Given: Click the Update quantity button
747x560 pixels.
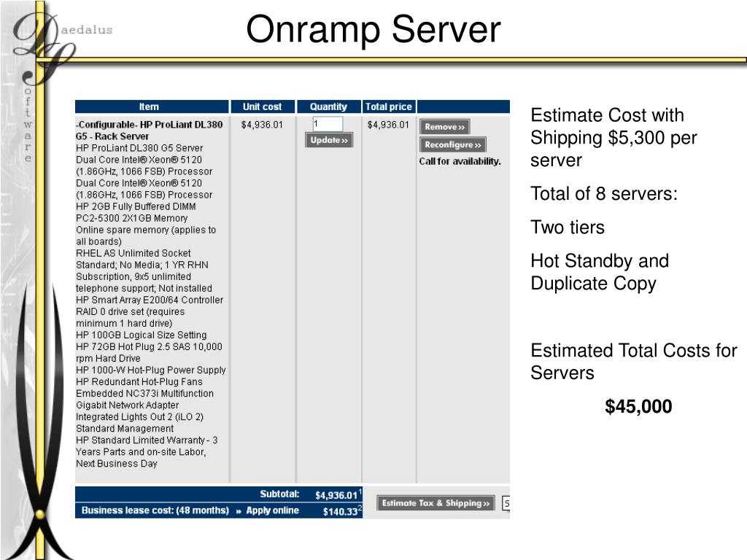Looking at the screenshot, I should 329,140.
